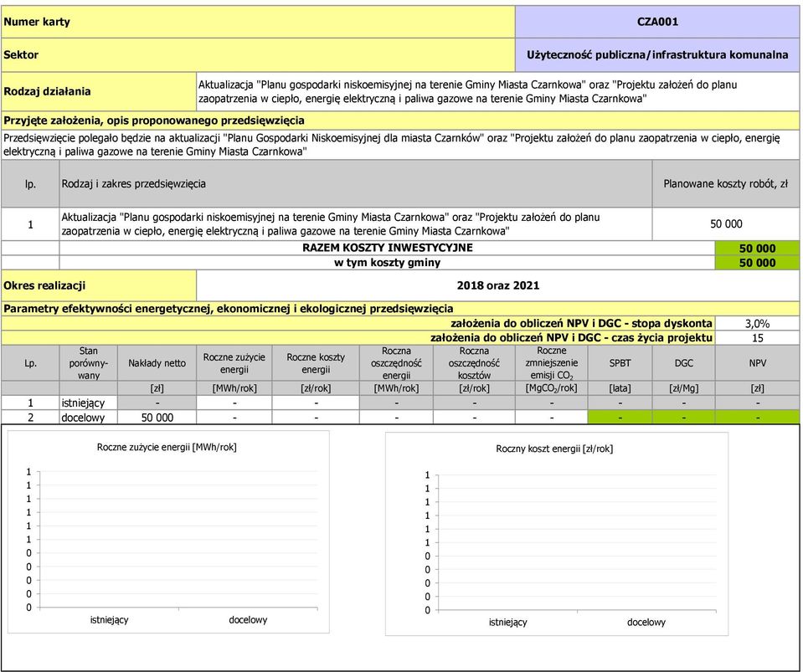Click the "Stan porównywany" column header
The image size is (803, 672).
[x=89, y=363]
